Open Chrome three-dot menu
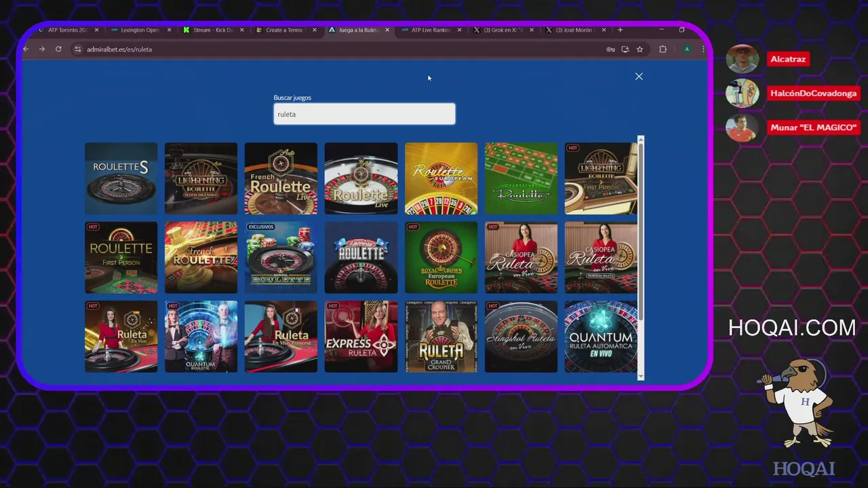The height and width of the screenshot is (488, 868). (x=703, y=49)
